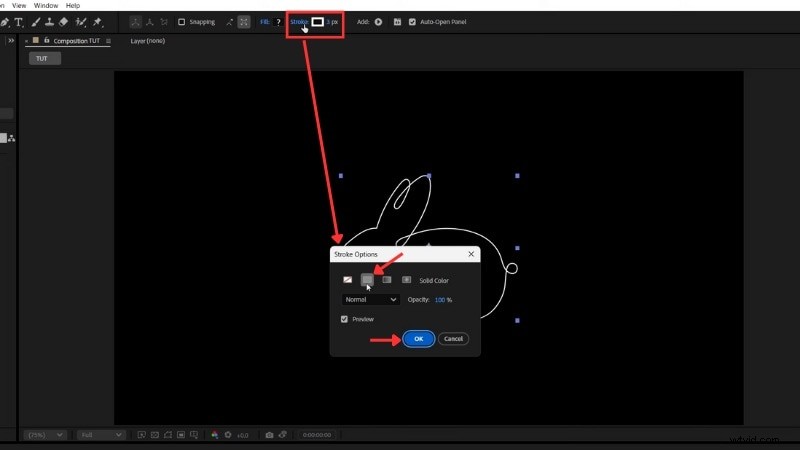Open the Normal blend mode dropdown
This screenshot has height=450, width=800.
[x=370, y=299]
